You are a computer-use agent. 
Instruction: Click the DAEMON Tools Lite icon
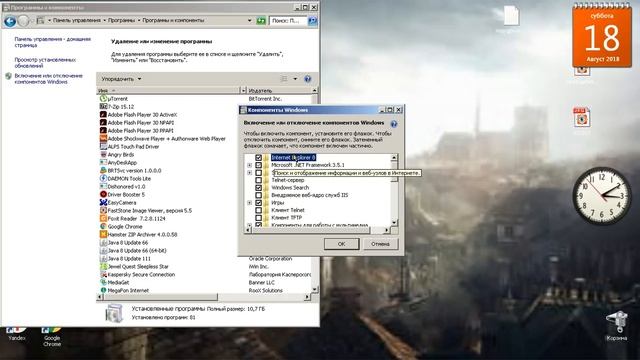pos(103,178)
